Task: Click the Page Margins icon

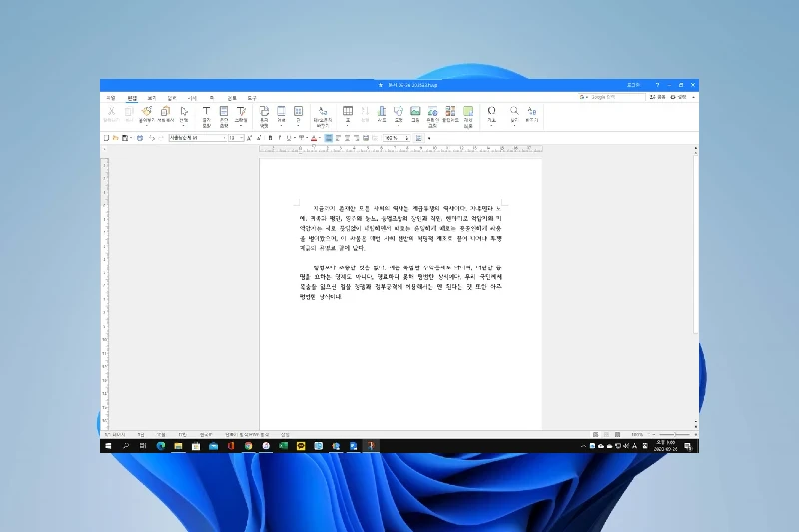Action: point(281,111)
